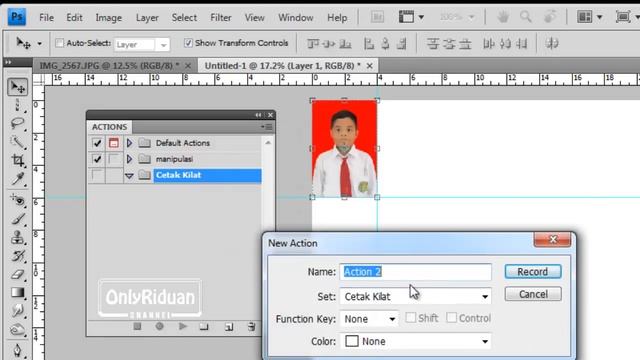640x360 pixels.
Task: Open the Move tool preset picker arrow
Action: (x=40, y=43)
